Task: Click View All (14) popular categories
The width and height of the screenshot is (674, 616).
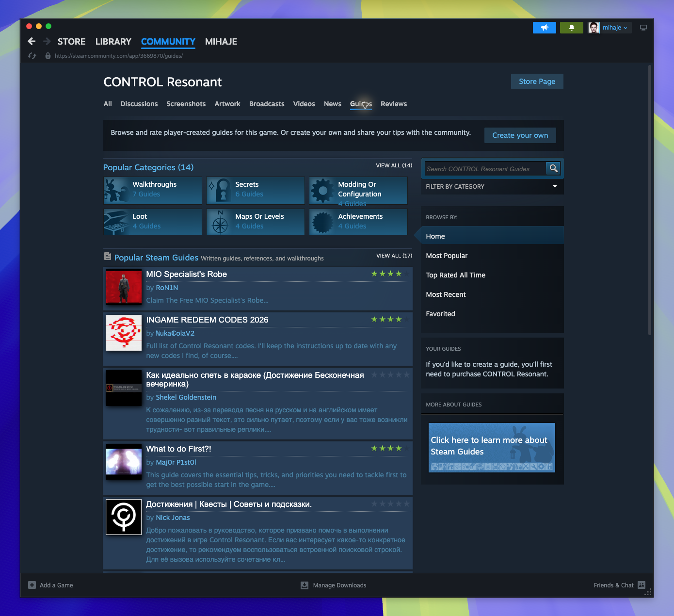Action: [394, 165]
